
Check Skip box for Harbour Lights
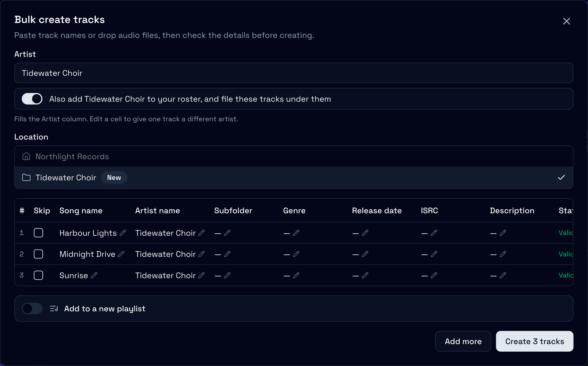pos(38,233)
